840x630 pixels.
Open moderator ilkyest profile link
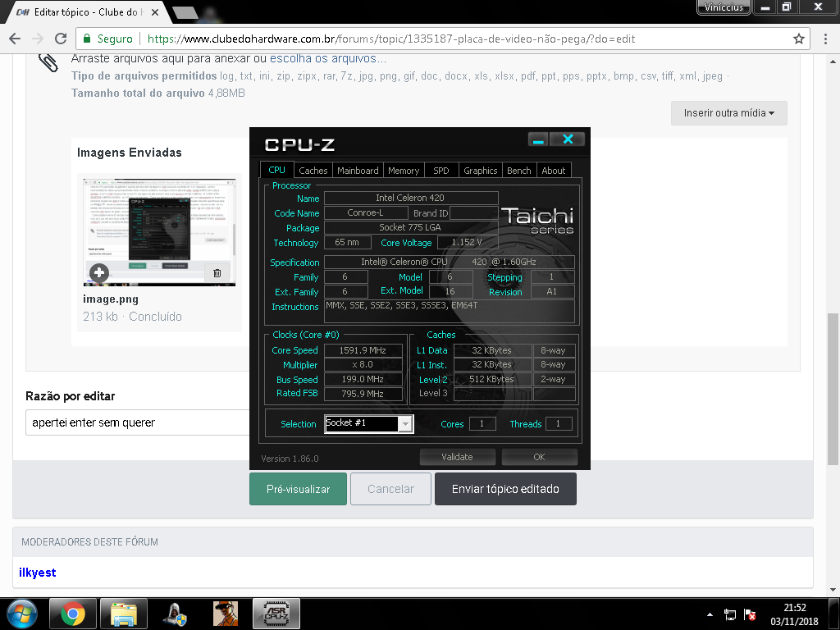pos(38,572)
